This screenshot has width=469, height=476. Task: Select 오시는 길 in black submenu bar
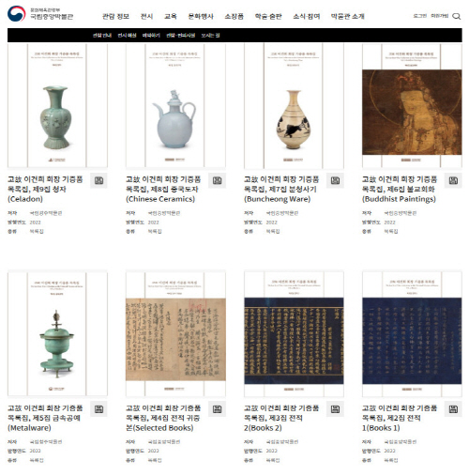[x=210, y=36]
